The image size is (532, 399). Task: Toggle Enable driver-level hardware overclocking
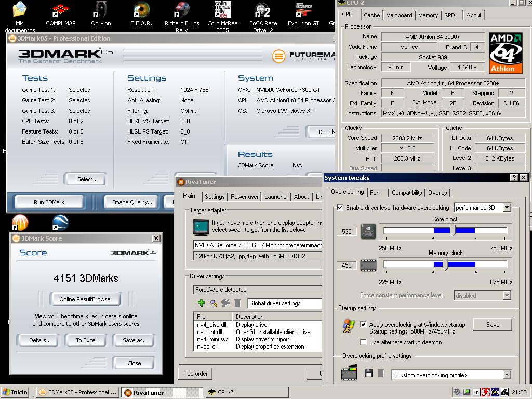click(x=340, y=208)
